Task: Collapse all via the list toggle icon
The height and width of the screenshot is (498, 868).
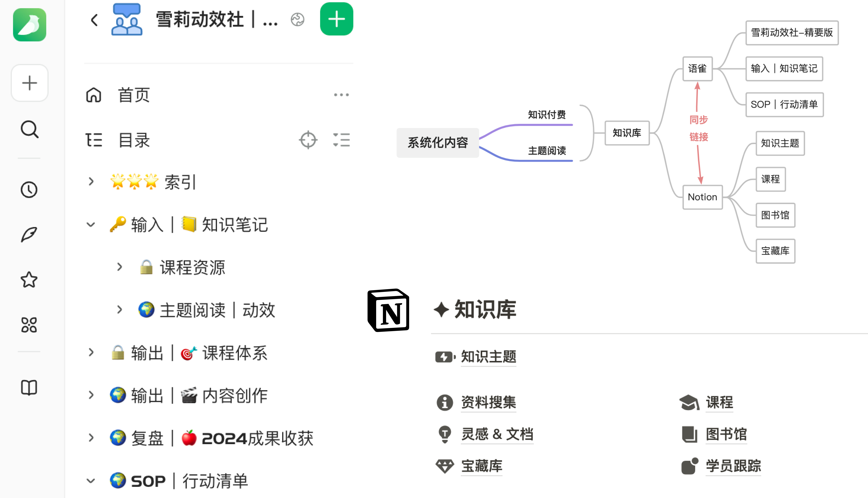Action: tap(342, 140)
